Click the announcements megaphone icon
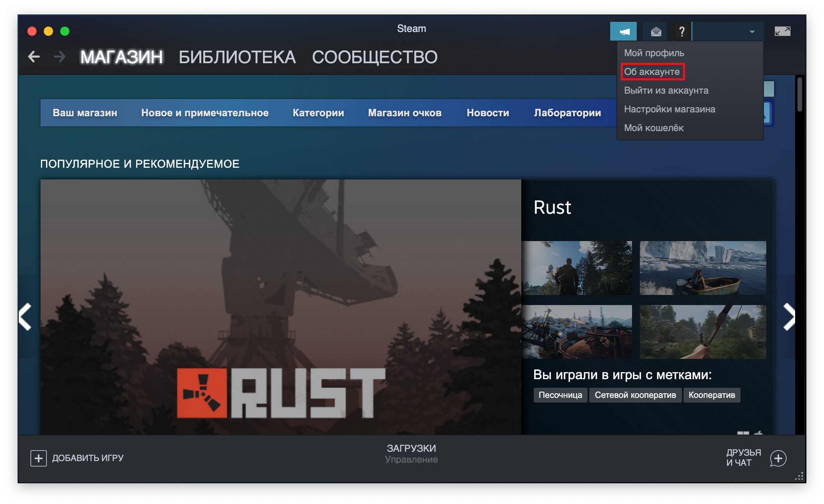The width and height of the screenshot is (824, 504). click(x=623, y=32)
